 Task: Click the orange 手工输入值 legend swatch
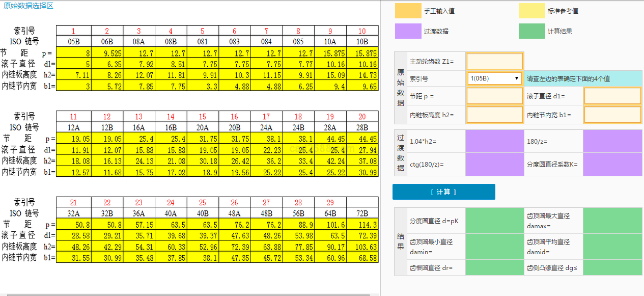point(408,11)
